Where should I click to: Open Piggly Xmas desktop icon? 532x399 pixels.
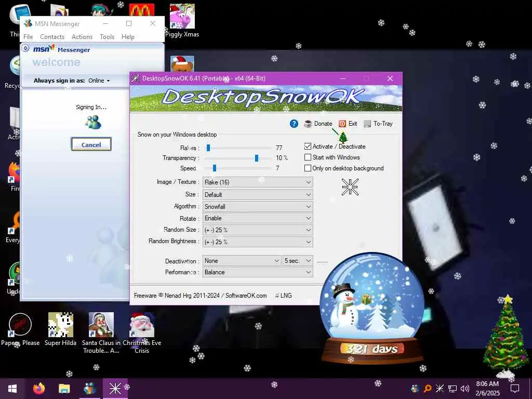182,20
